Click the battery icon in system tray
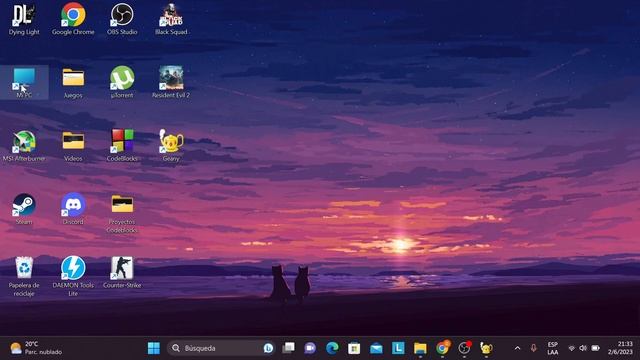 pyautogui.click(x=596, y=348)
